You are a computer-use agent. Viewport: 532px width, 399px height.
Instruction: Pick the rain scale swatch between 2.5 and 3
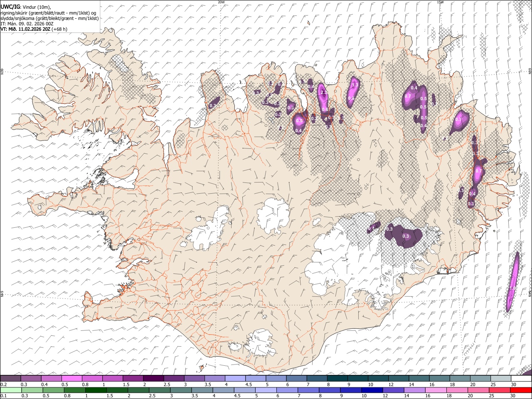point(160,390)
